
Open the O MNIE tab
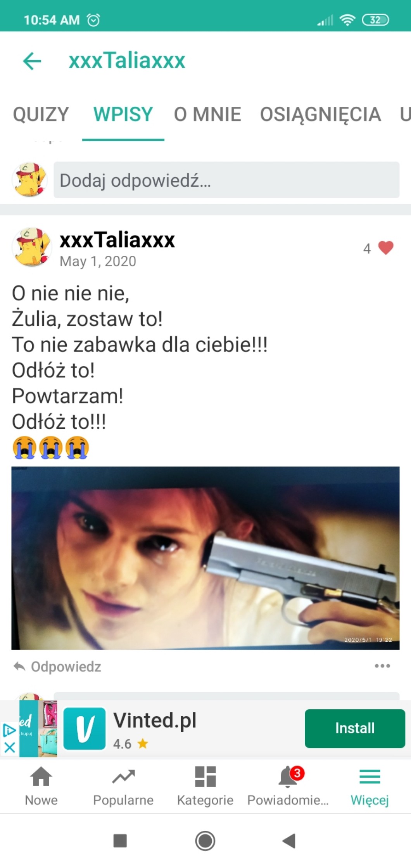click(207, 114)
